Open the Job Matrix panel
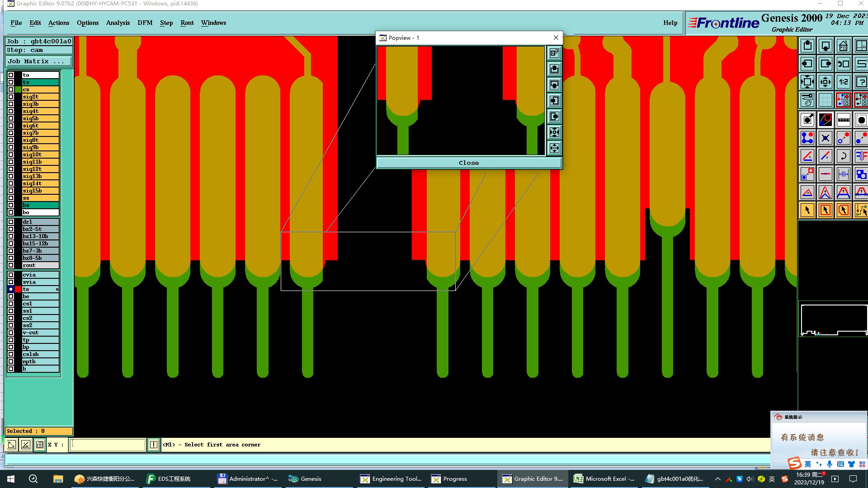Screen dimensions: 868x488 point(38,61)
